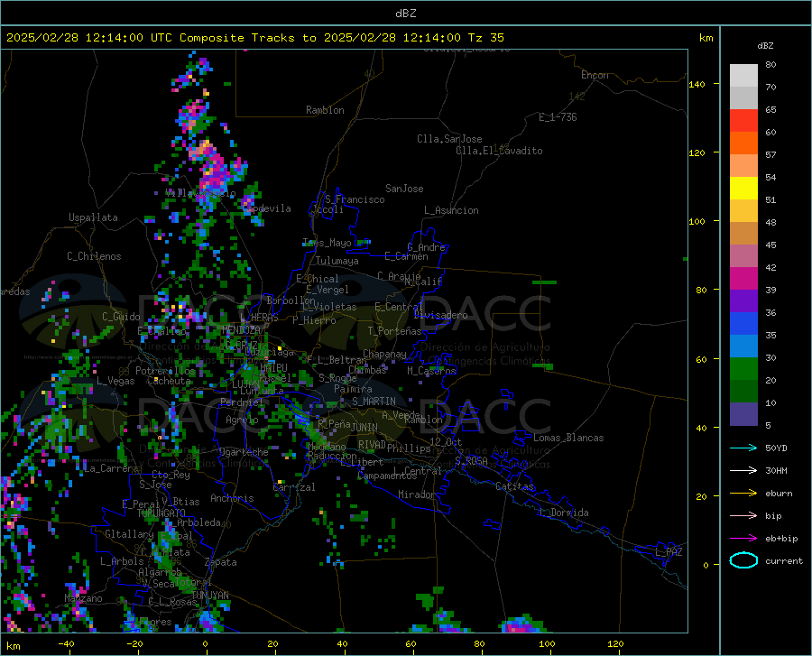Click the TUNUYAN map label
The width and height of the screenshot is (812, 656).
[210, 596]
